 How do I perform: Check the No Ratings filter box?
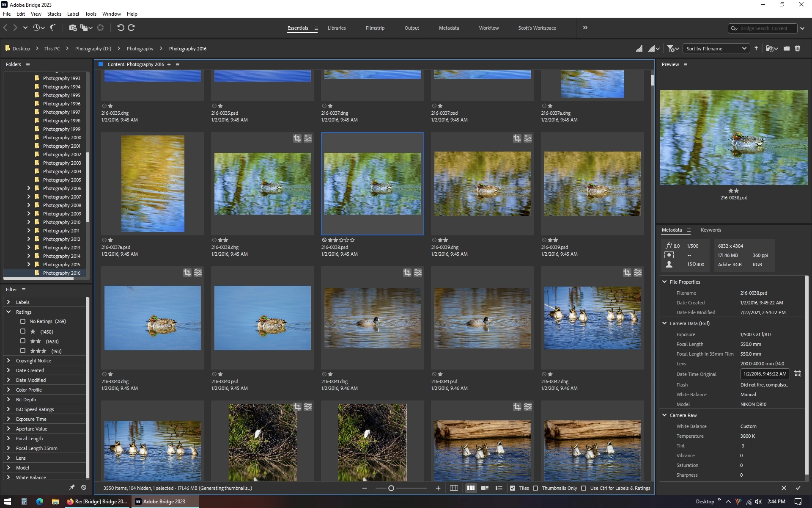(23, 321)
